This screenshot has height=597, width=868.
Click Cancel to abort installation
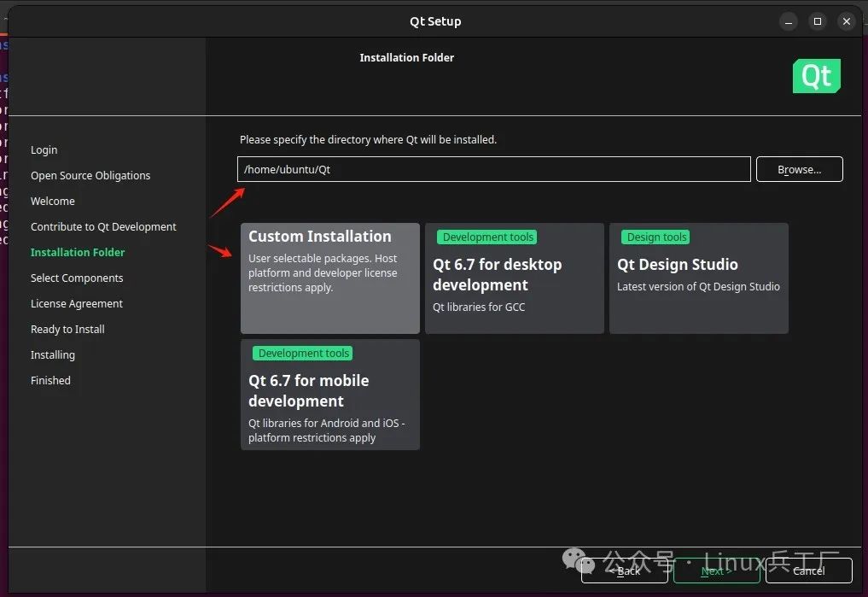pyautogui.click(x=807, y=571)
